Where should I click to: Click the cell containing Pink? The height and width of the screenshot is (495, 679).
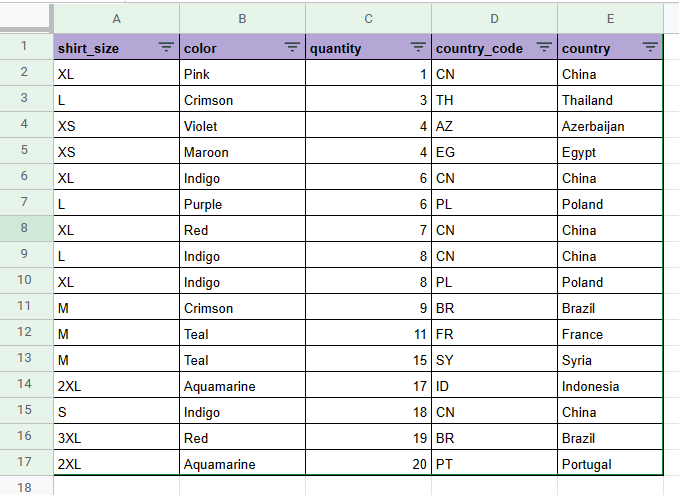tap(242, 73)
